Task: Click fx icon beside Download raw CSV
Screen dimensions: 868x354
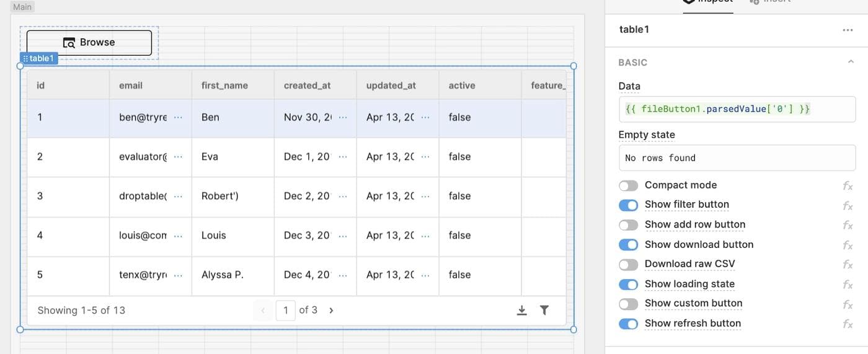Action: 848,265
